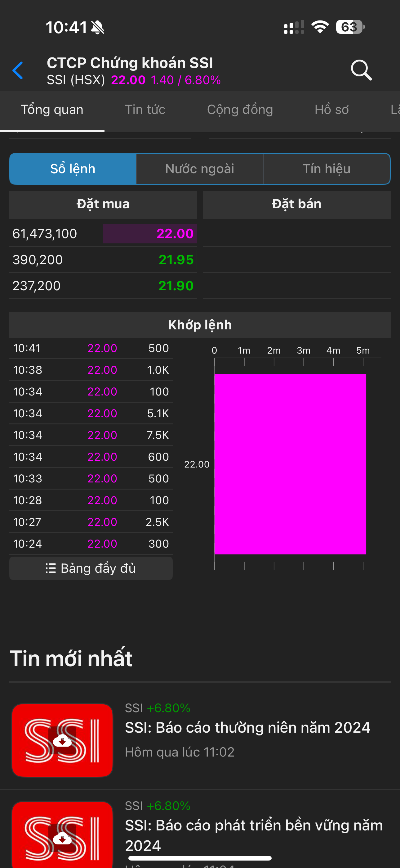Switch to the Sổ lệnh segment
Viewport: 400px width, 868px height.
73,169
